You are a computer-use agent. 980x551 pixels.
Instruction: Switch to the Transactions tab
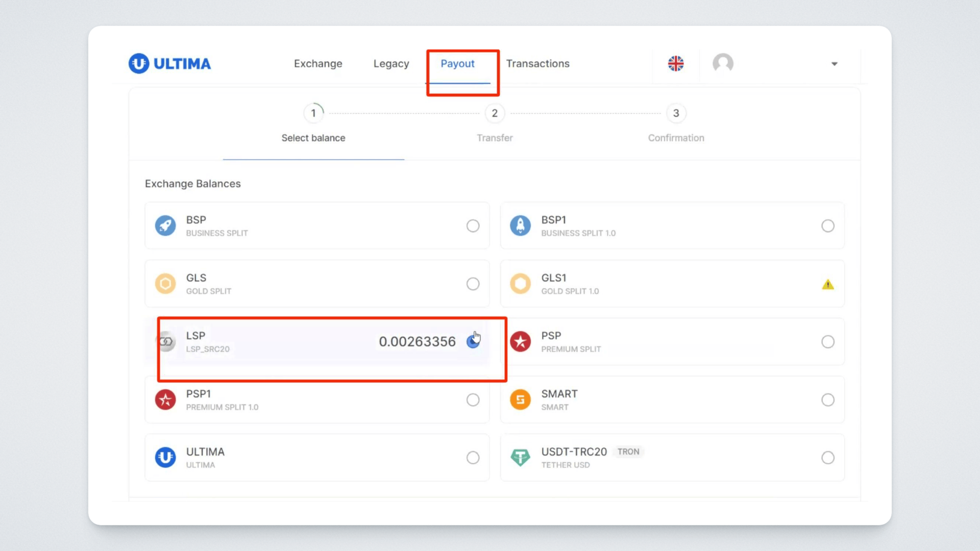(x=537, y=64)
